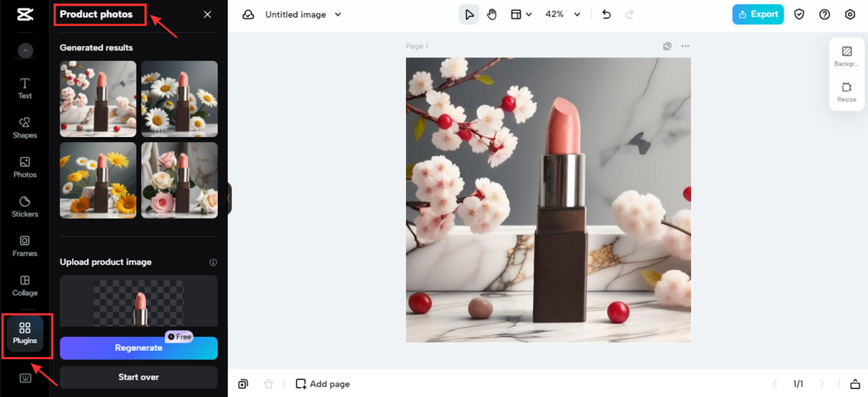The height and width of the screenshot is (397, 868).
Task: Open the Page 1 more options menu
Action: point(685,46)
